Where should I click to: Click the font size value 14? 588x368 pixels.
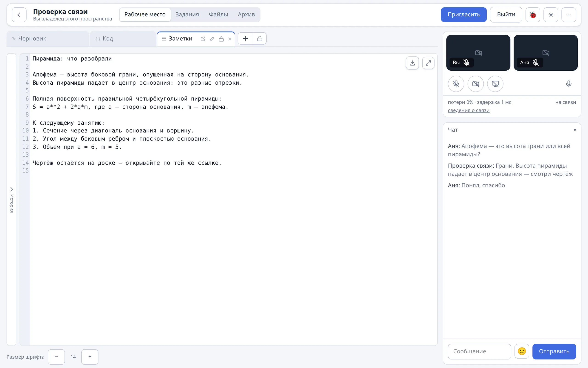point(73,357)
